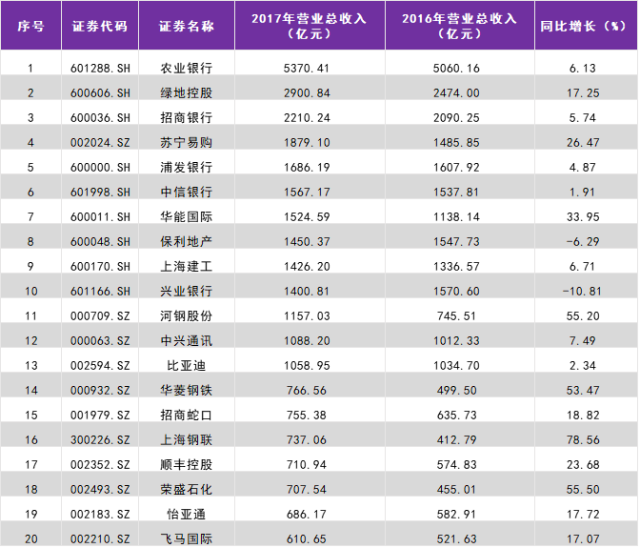Select the value 1686.19
640x548 pixels.
307,167
